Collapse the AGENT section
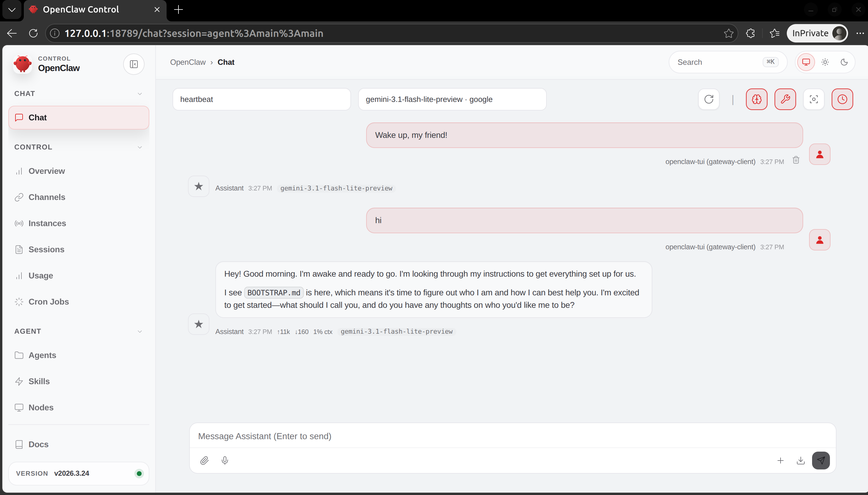Image resolution: width=868 pixels, height=495 pixels. tap(140, 331)
